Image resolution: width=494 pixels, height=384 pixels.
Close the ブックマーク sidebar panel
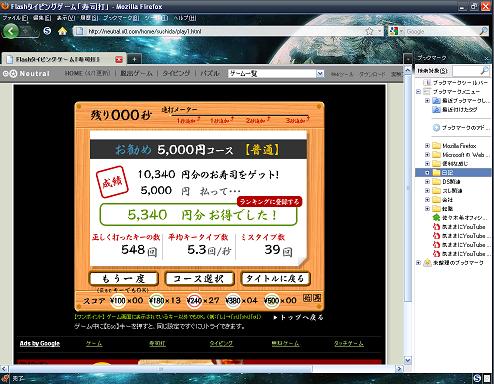(x=487, y=58)
